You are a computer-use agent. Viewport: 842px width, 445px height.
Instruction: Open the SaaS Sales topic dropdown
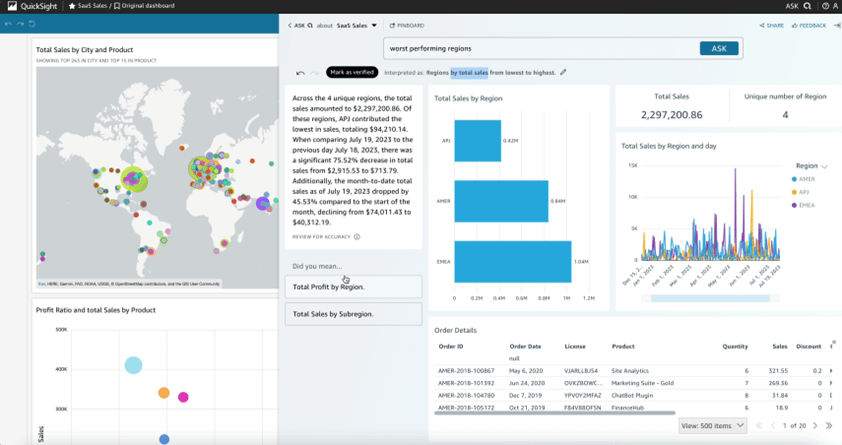[374, 26]
